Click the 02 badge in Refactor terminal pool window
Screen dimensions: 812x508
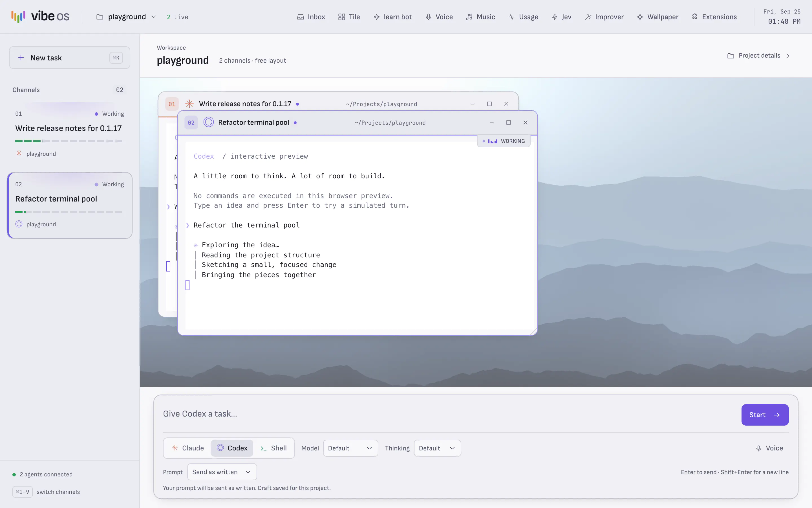[191, 123]
